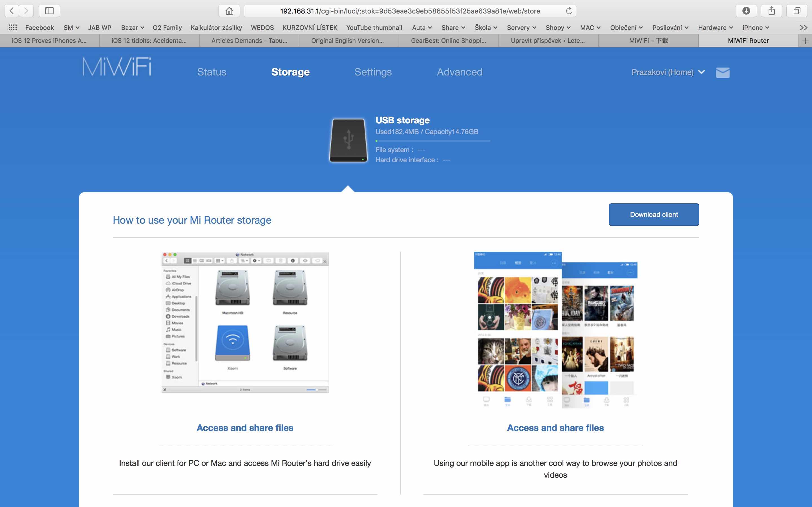Click the mail envelope icon in MiWiFi header

(x=722, y=72)
